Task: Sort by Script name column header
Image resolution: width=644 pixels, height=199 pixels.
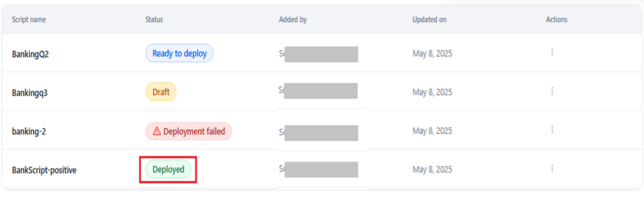Action: click(x=29, y=20)
